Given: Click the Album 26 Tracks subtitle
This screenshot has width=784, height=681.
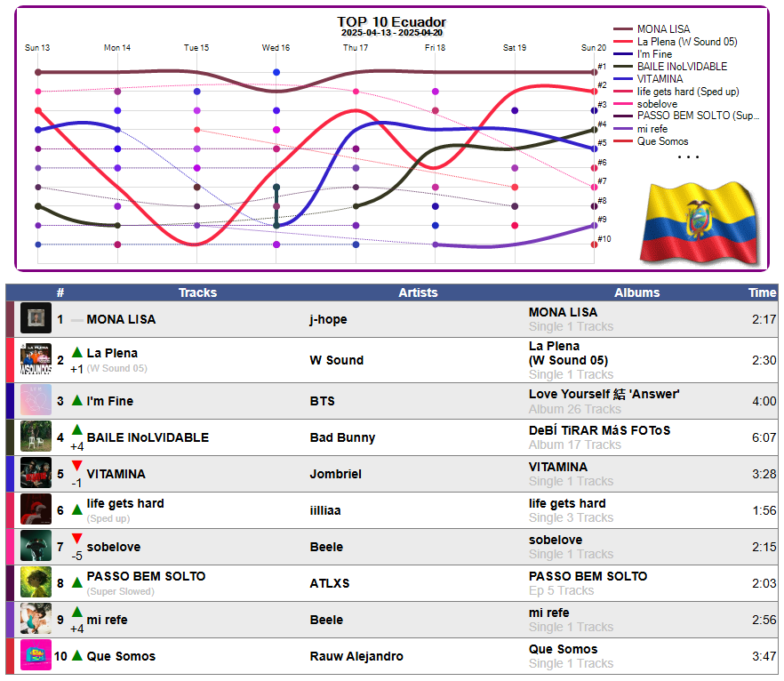Looking at the screenshot, I should (575, 409).
